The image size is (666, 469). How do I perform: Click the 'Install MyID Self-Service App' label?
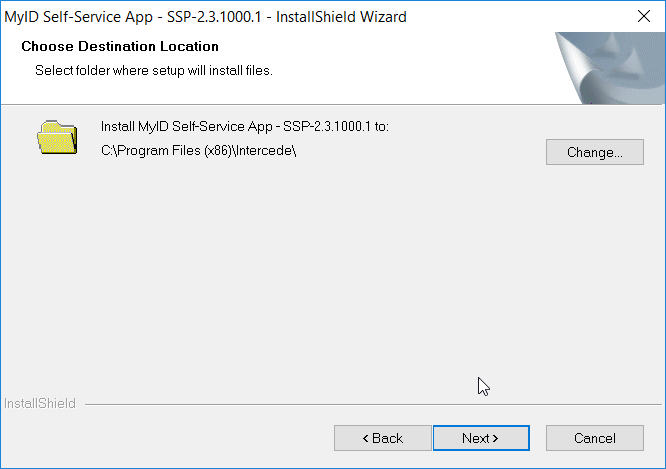[x=245, y=126]
